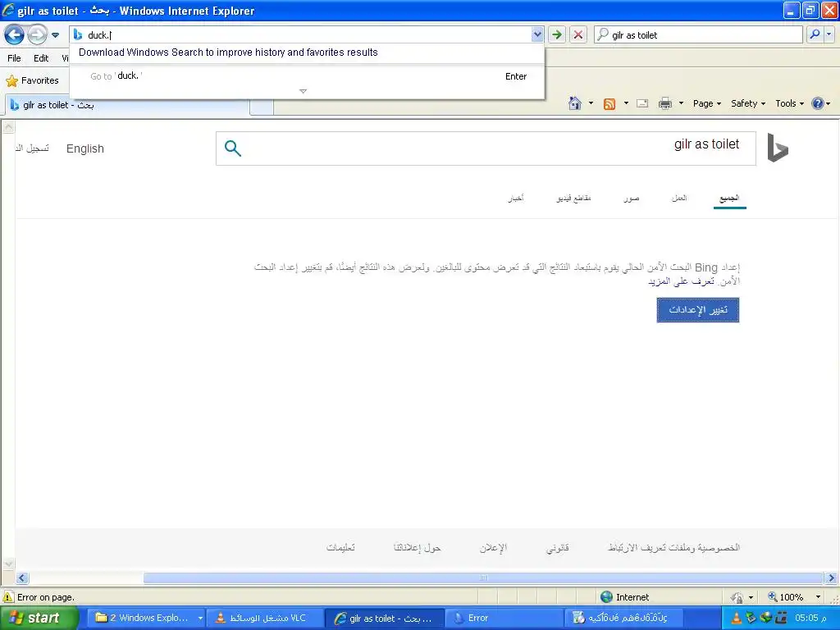This screenshot has height=630, width=840.
Task: Click the blue change settings (تغيير الإعدادات) button
Action: (698, 310)
